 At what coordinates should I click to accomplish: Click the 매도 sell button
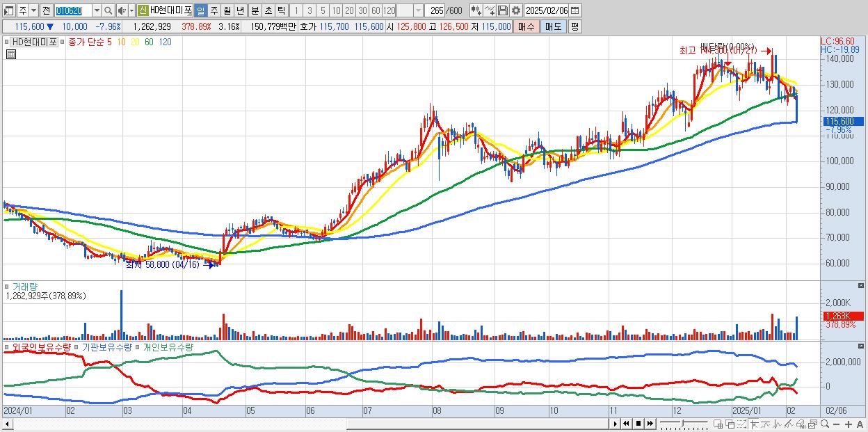coord(554,26)
